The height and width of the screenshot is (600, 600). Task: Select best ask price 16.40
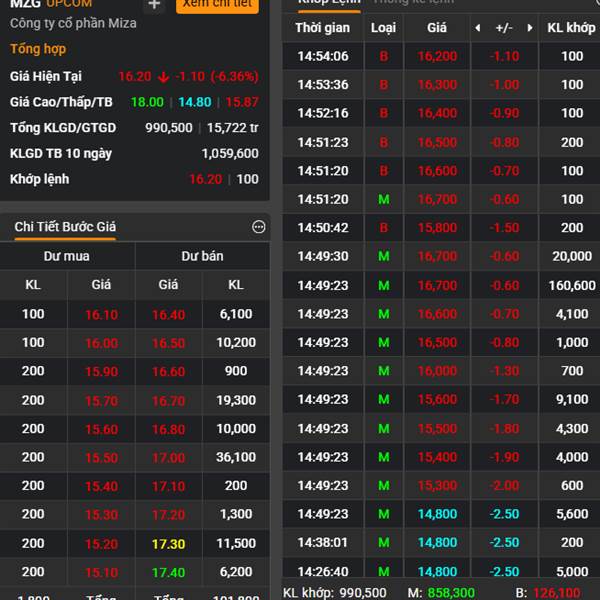point(168,314)
